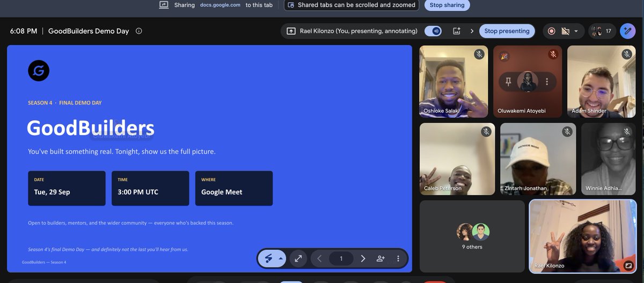
Task: Click the DATE card reading Tue, 29 Sep
Action: pyautogui.click(x=67, y=188)
